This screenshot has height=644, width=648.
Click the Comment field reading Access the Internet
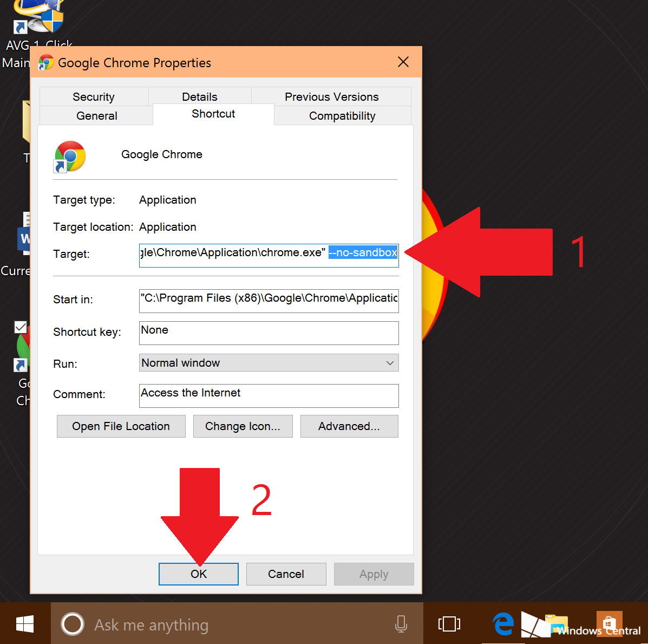[269, 396]
